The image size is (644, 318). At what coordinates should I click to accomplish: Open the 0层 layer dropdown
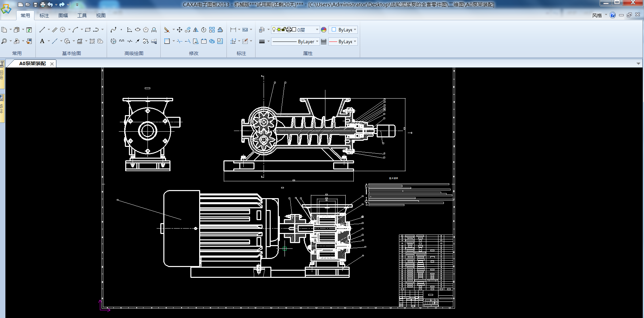tap(317, 30)
